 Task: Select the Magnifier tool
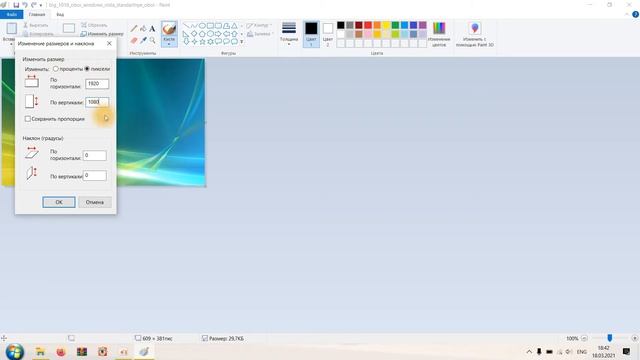[x=152, y=40]
